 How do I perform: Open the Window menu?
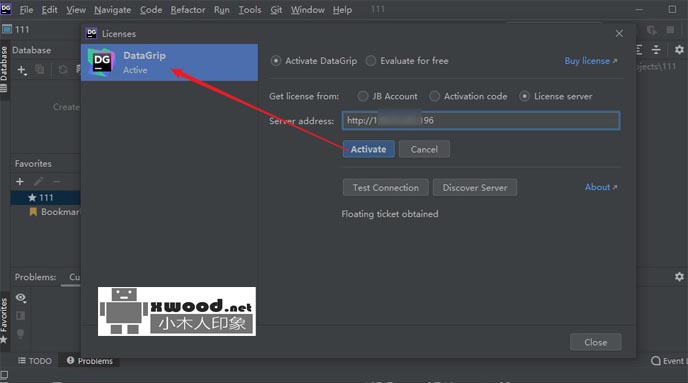click(308, 10)
